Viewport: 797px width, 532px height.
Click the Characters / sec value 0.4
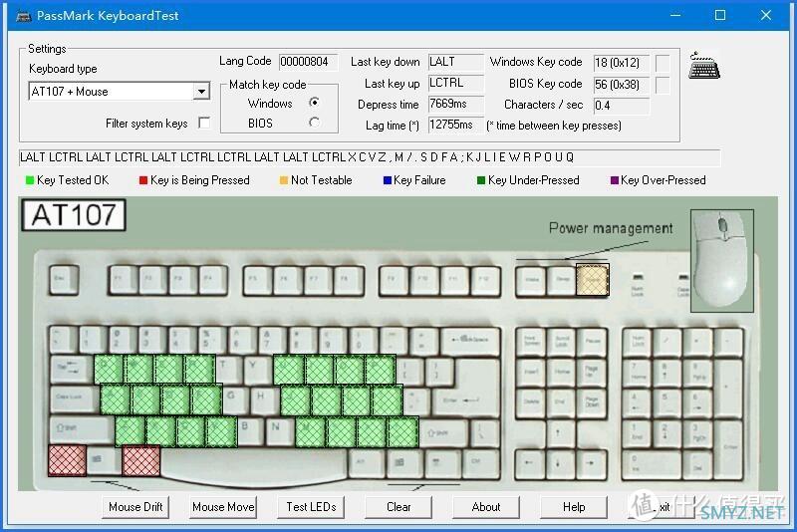coord(621,106)
